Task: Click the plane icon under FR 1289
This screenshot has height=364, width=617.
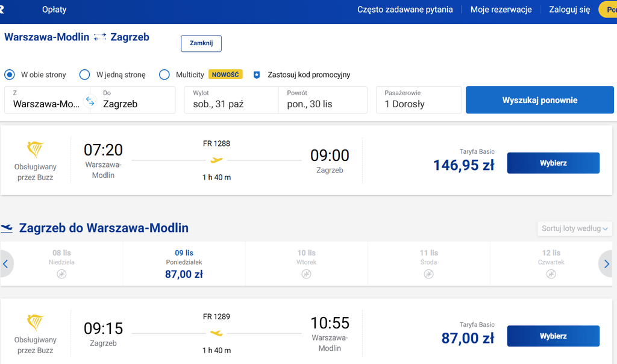Action: [216, 333]
